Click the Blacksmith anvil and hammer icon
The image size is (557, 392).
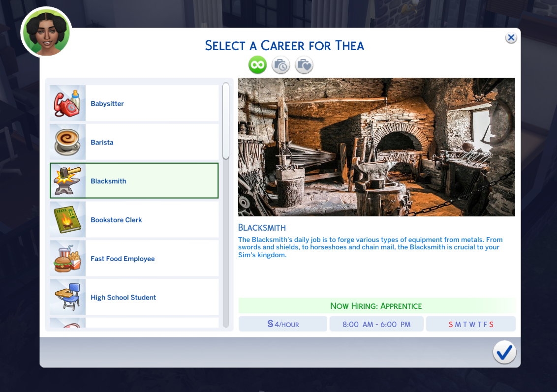(x=67, y=181)
